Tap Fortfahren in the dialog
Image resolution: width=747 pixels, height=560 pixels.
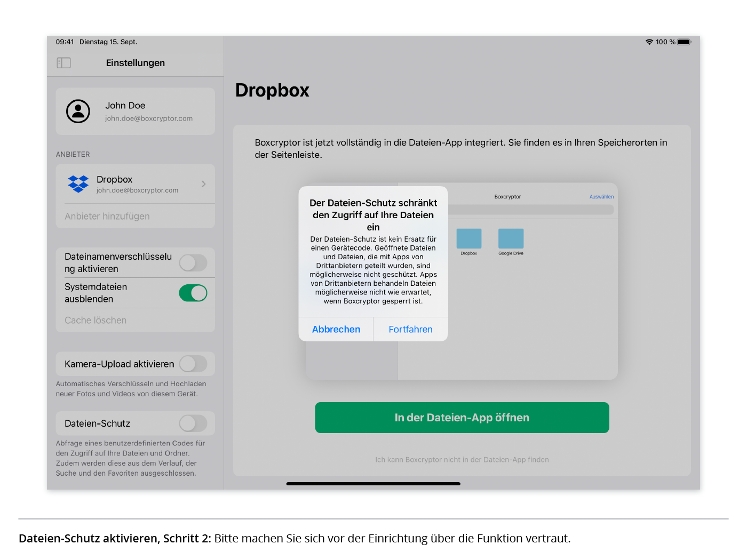(411, 330)
